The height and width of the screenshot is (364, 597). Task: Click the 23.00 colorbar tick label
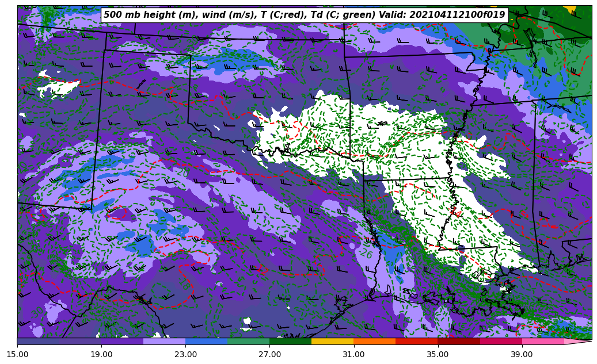pyautogui.click(x=185, y=354)
